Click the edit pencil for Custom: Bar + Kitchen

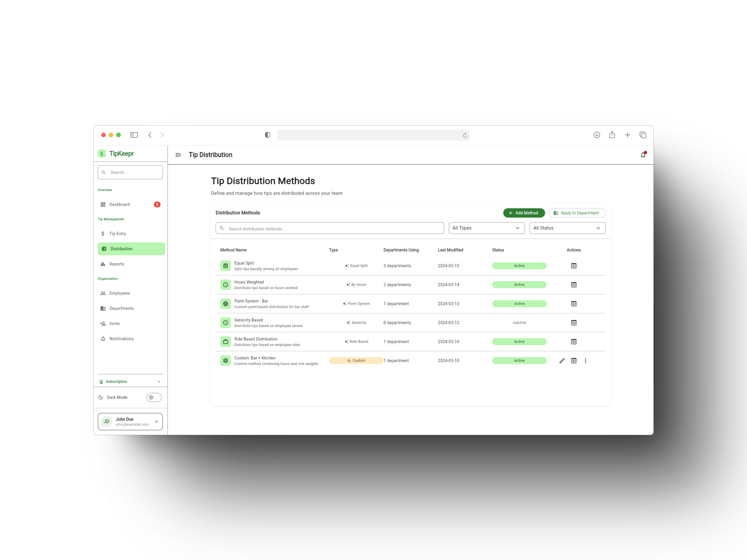[x=562, y=361]
